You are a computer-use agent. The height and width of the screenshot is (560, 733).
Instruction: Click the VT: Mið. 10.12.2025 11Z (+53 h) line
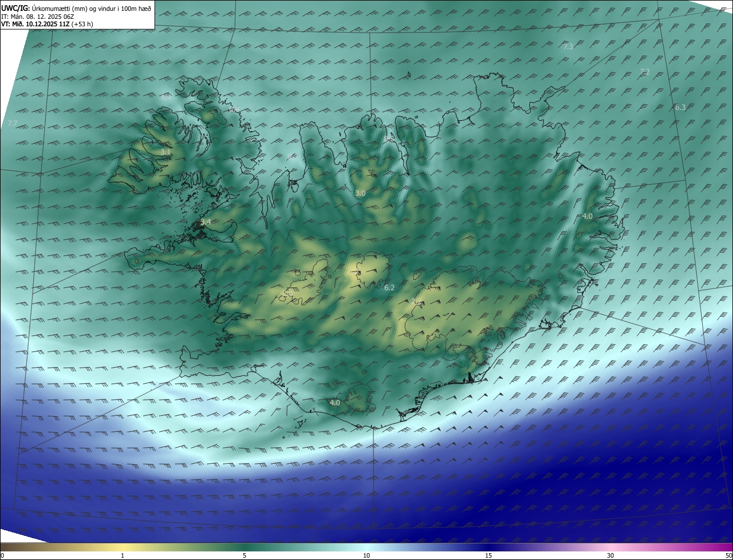[x=48, y=24]
